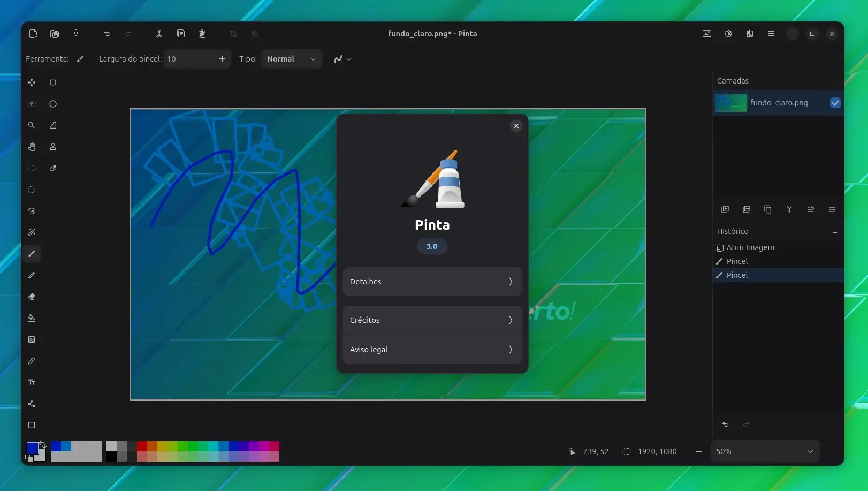Select the Pencil tool
Screen dimensions: 868x491
pos(32,275)
